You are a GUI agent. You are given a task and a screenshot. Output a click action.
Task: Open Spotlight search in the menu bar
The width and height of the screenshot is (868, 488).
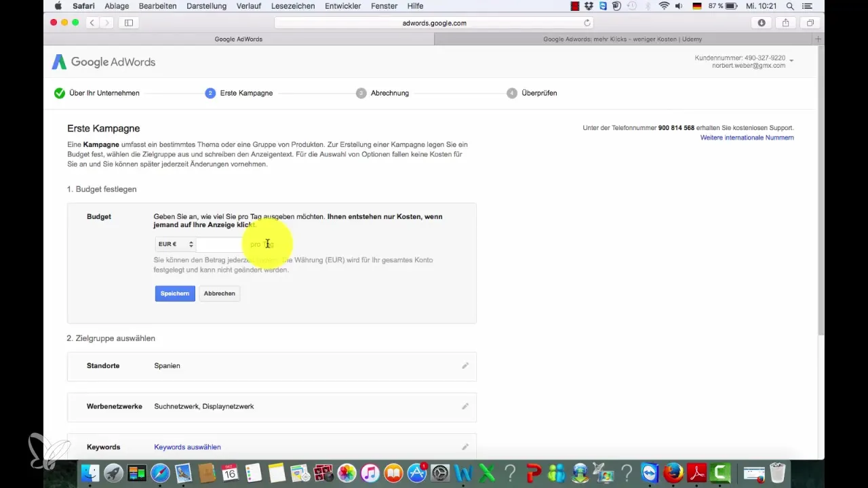[790, 6]
